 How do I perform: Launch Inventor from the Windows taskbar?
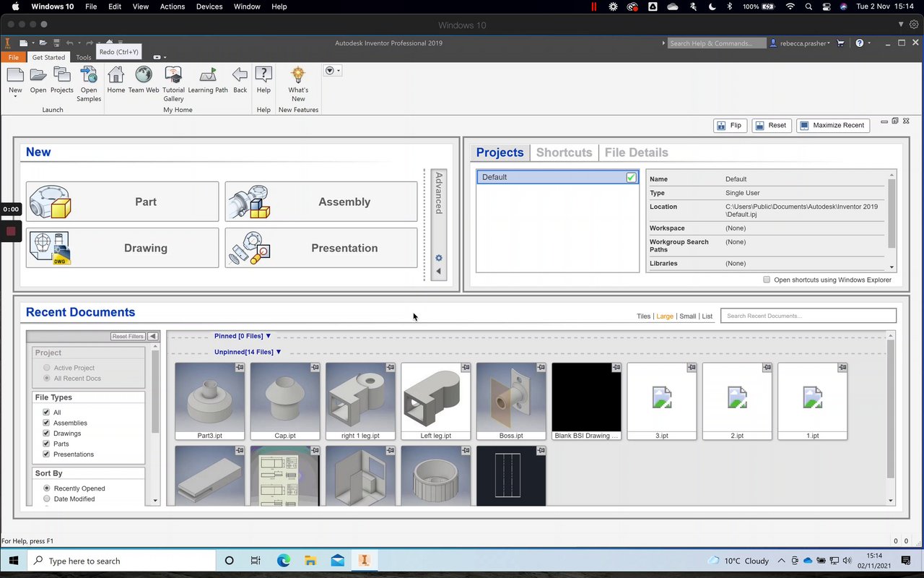point(365,561)
